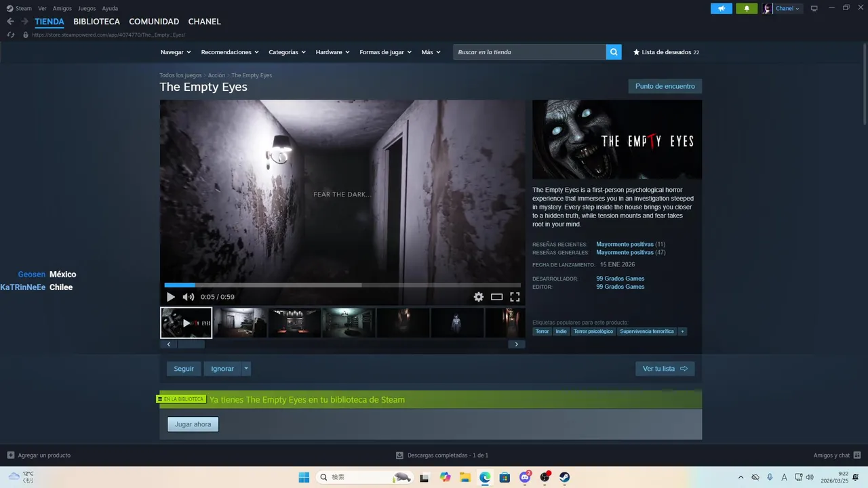The image size is (868, 488).
Task: Switch to BIBLIOTECA tab
Action: [x=96, y=22]
